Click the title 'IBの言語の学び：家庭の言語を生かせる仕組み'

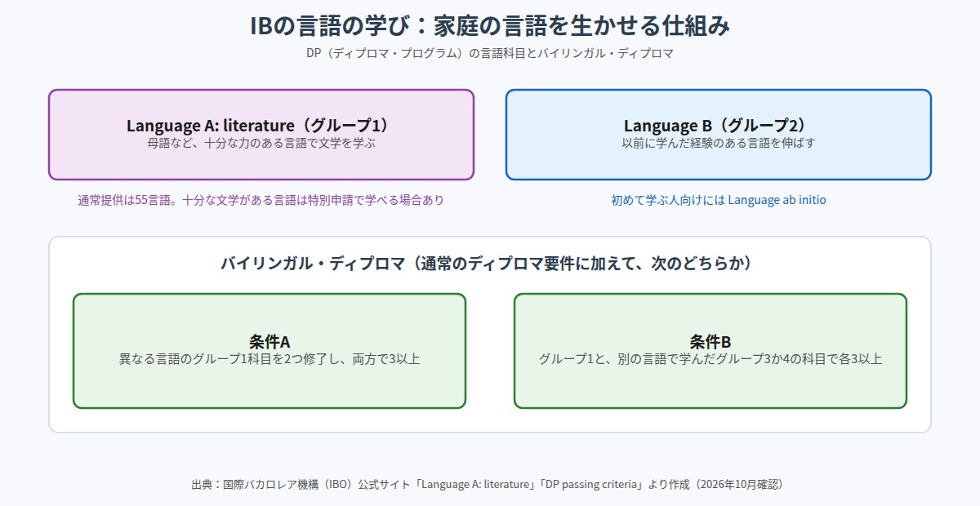click(490, 25)
